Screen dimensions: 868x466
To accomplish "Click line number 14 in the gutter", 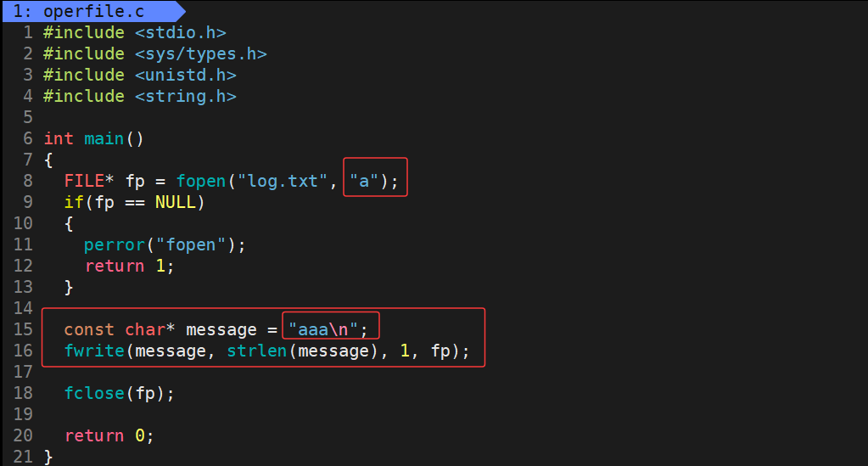I will 23,308.
